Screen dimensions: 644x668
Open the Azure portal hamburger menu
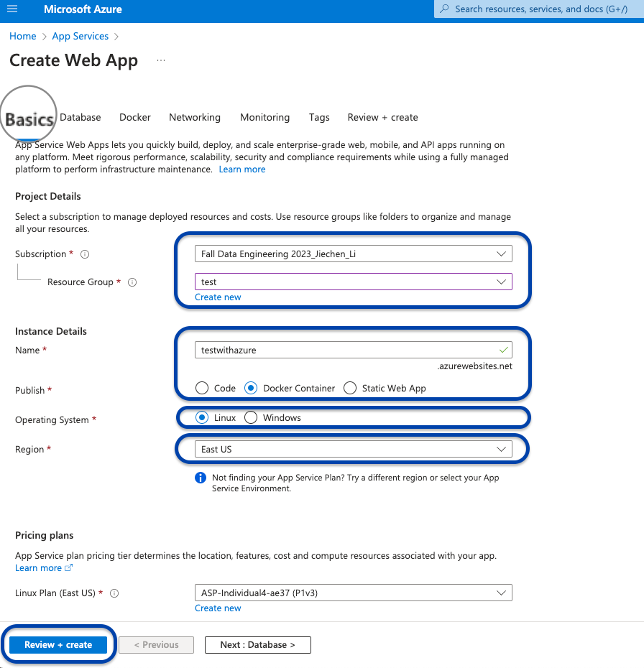[x=12, y=9]
